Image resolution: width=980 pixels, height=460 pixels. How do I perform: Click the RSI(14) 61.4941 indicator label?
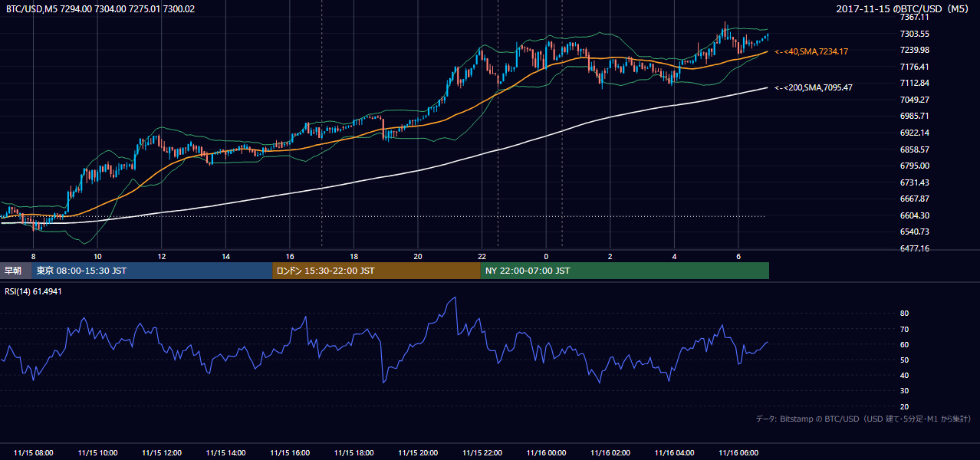coord(34,291)
